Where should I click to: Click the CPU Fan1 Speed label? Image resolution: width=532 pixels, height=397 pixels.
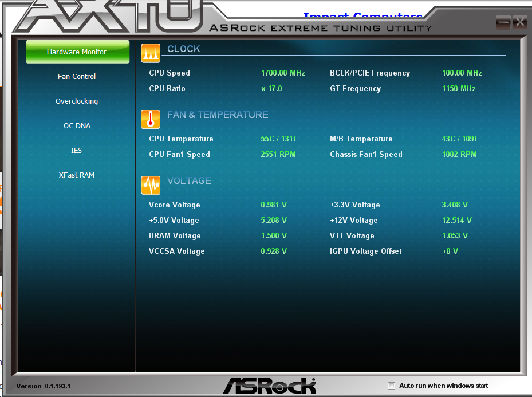[179, 155]
